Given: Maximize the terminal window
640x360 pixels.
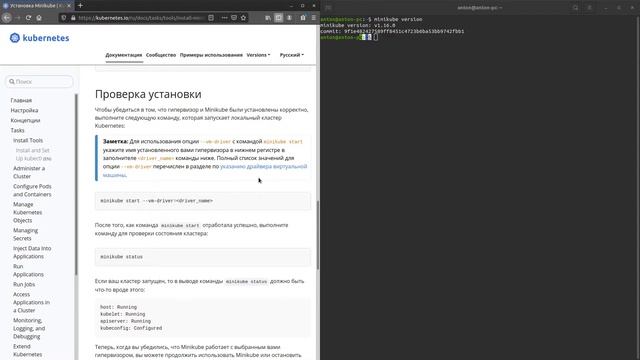Looking at the screenshot, I should (x=619, y=7).
